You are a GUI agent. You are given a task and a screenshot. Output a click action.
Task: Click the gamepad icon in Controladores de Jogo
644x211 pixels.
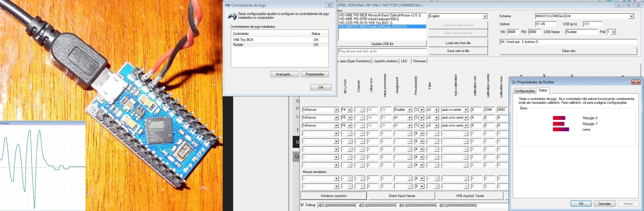point(232,16)
